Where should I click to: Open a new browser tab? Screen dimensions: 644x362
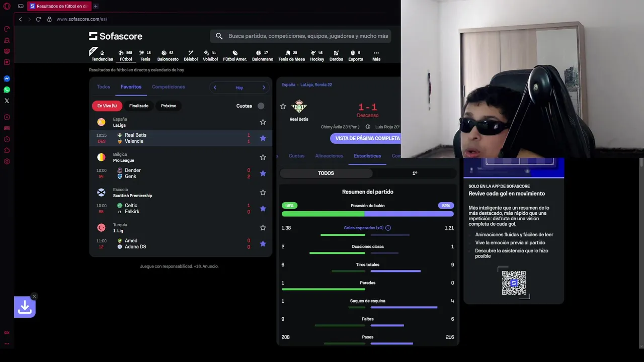click(x=96, y=6)
